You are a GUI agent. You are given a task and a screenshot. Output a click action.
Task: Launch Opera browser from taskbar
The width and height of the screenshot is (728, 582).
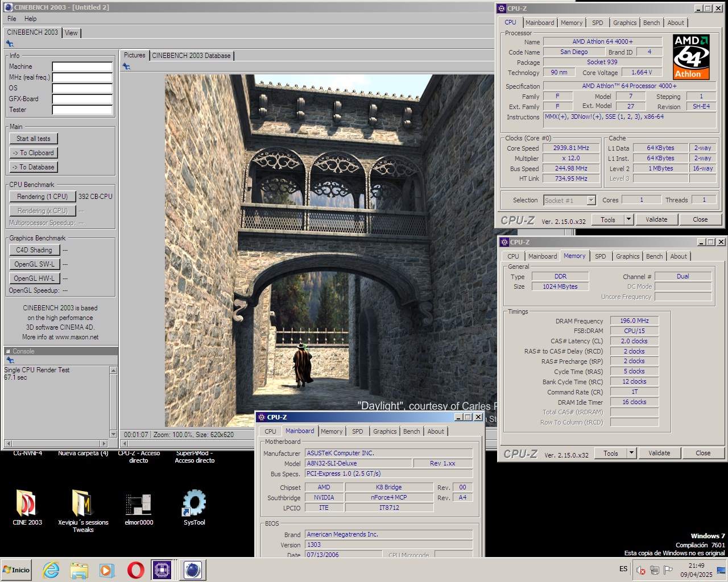pos(135,569)
